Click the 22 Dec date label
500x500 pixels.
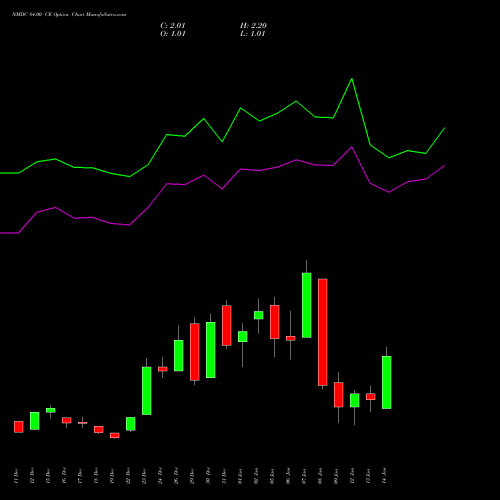(x=128, y=476)
